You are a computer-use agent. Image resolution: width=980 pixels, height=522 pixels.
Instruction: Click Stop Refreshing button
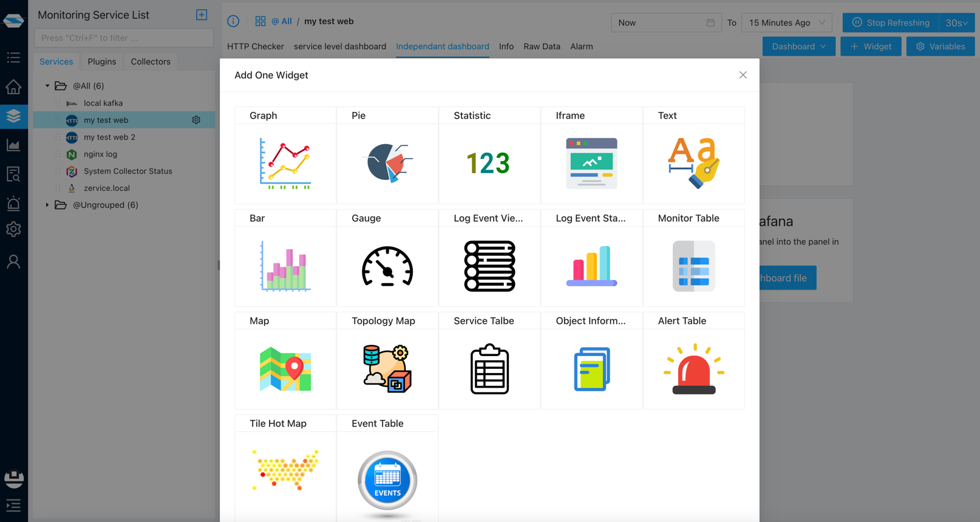click(890, 22)
